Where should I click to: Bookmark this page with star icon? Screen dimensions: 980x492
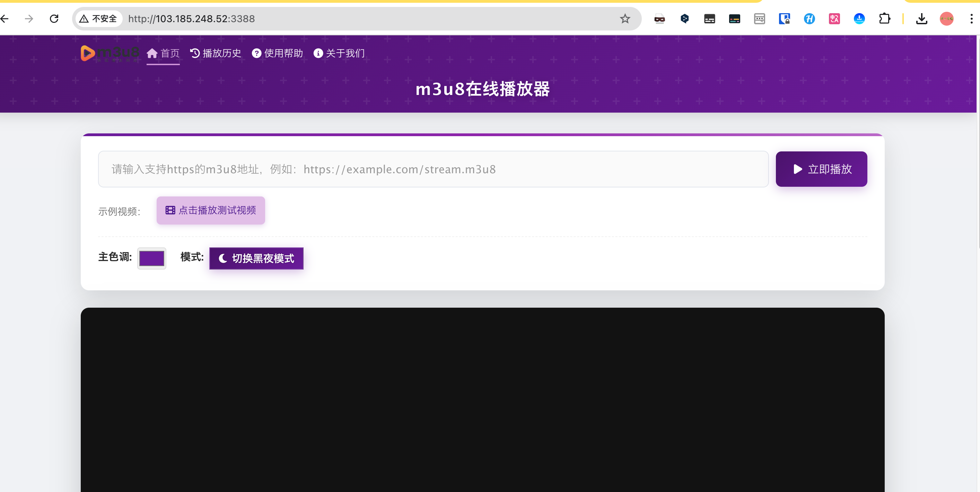[x=625, y=19]
